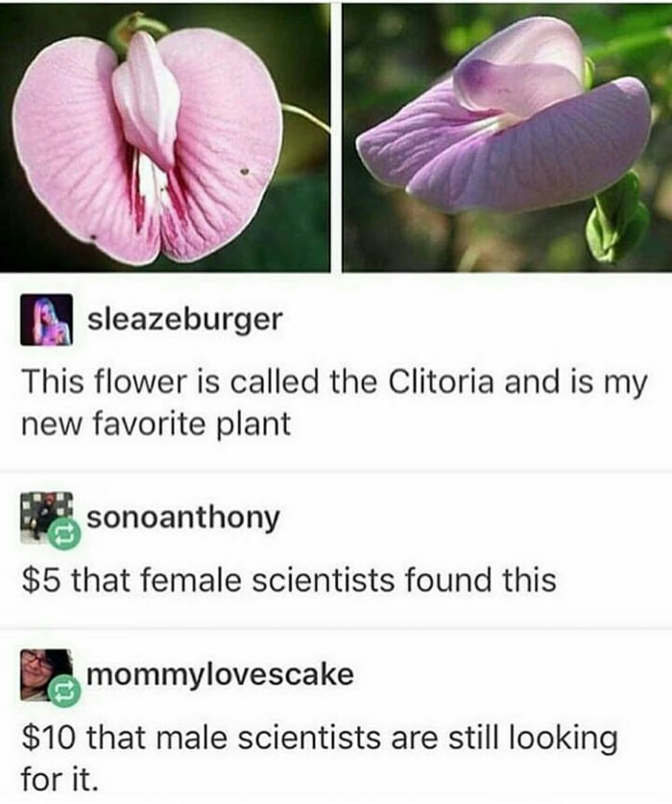
Task: Open mommylovescake's profile avatar
Action: 46,674
